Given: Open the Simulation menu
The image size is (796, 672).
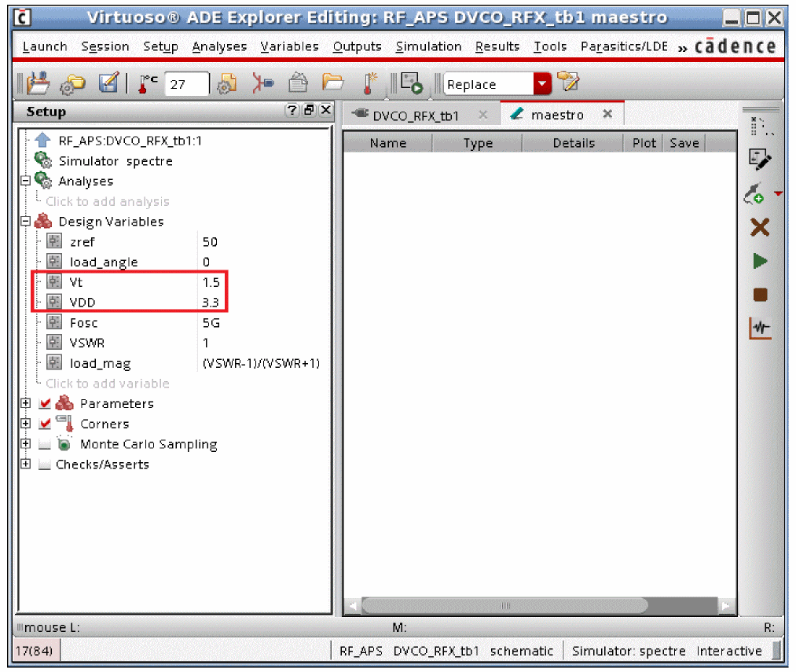Looking at the screenshot, I should click(428, 46).
